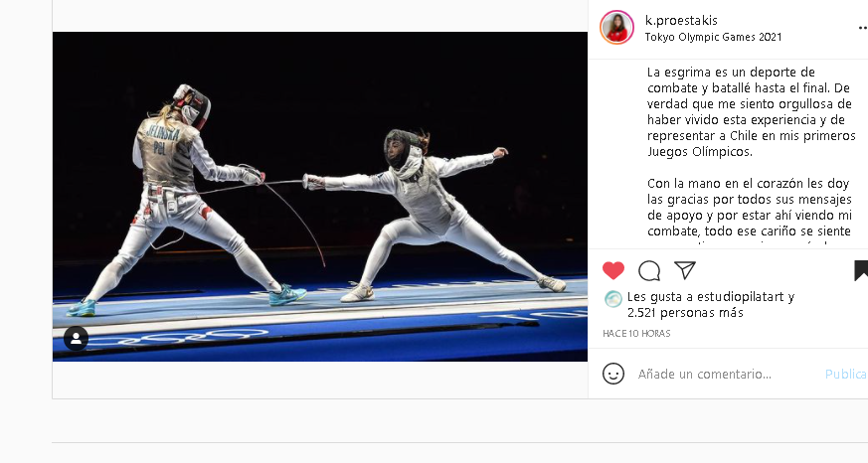
Task: Open Tokyo Olympic Games 2021 location
Action: coord(713,37)
